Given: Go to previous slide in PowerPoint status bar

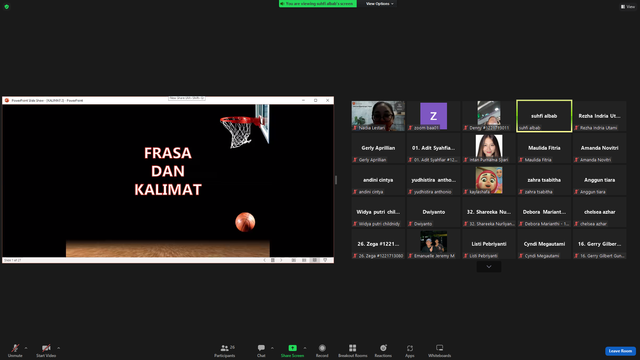Looking at the screenshot, I should pyautogui.click(x=264, y=260).
